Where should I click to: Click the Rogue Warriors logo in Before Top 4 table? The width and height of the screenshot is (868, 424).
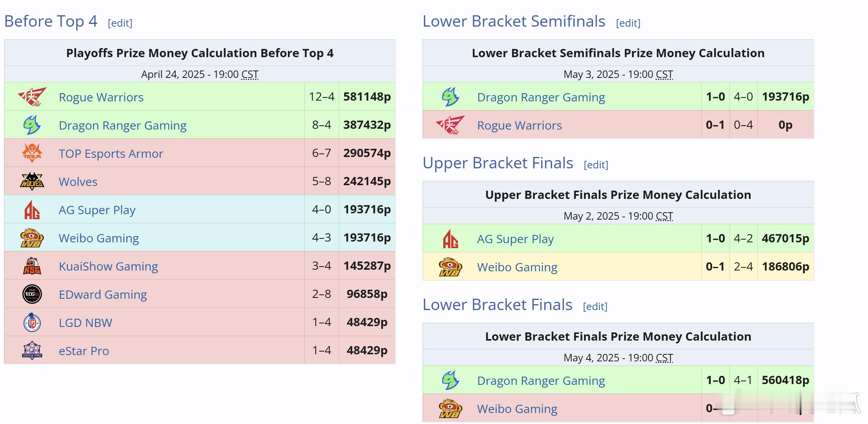[x=32, y=97]
